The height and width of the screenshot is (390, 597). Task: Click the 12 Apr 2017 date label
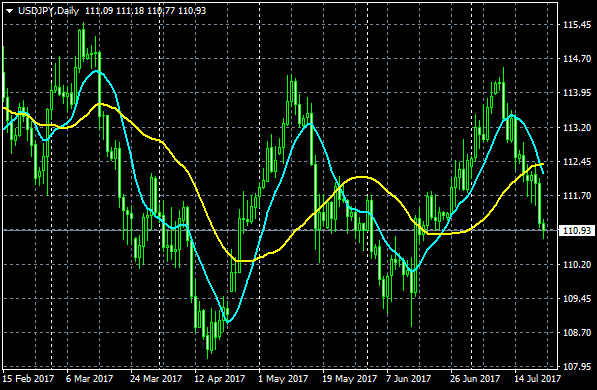pyautogui.click(x=220, y=379)
